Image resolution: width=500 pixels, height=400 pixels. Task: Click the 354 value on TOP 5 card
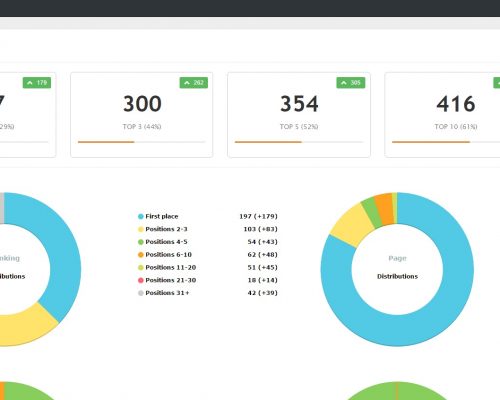click(299, 104)
